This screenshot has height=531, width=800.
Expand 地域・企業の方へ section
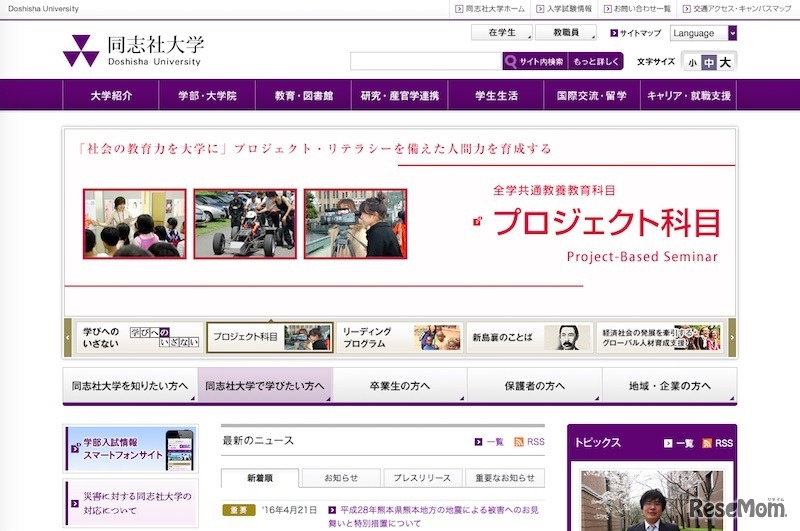point(669,386)
